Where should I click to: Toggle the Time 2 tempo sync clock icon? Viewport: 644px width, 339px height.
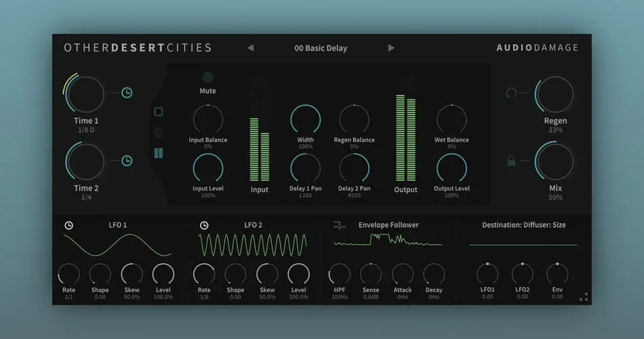tap(127, 161)
